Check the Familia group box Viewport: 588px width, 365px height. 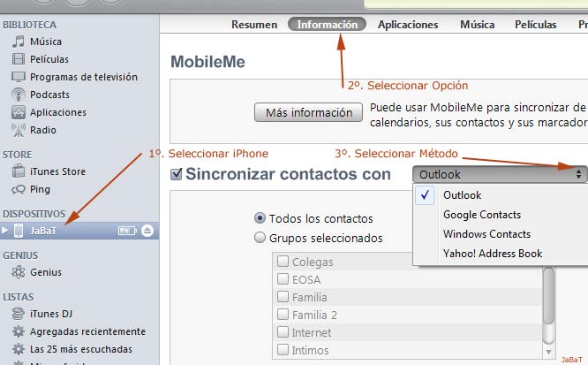pos(283,297)
